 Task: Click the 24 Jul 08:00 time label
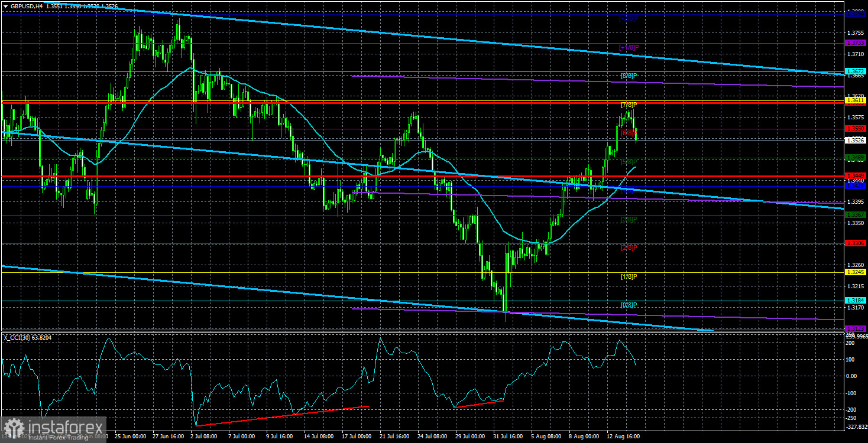pyautogui.click(x=433, y=437)
